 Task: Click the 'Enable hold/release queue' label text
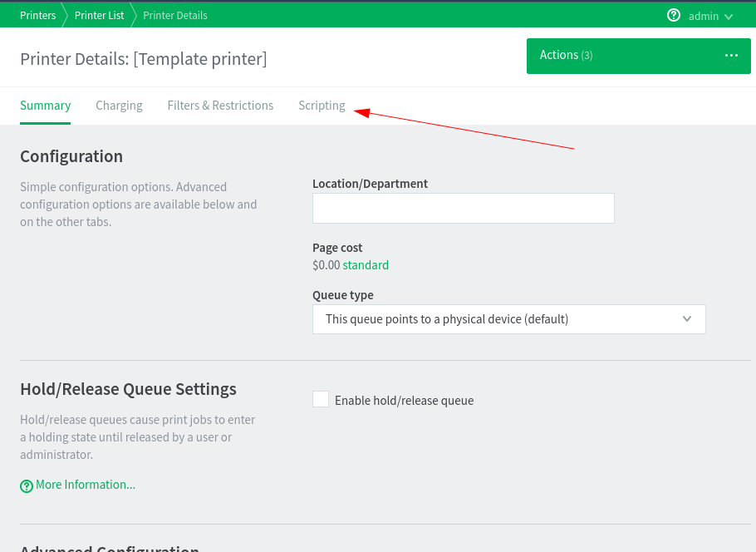tap(404, 401)
